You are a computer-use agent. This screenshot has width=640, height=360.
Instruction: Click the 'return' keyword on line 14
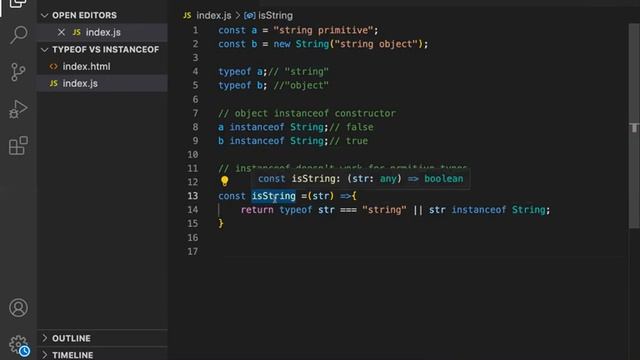tap(257, 210)
